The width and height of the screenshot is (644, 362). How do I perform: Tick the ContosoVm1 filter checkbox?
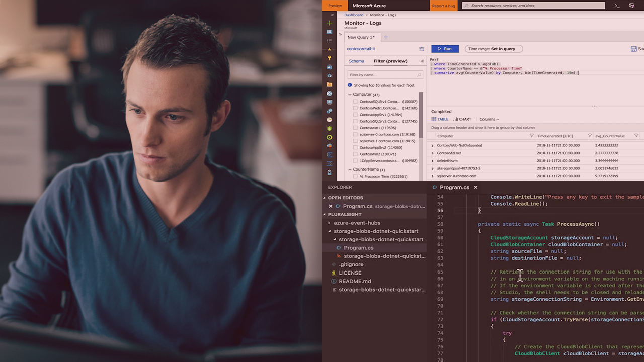click(x=355, y=128)
